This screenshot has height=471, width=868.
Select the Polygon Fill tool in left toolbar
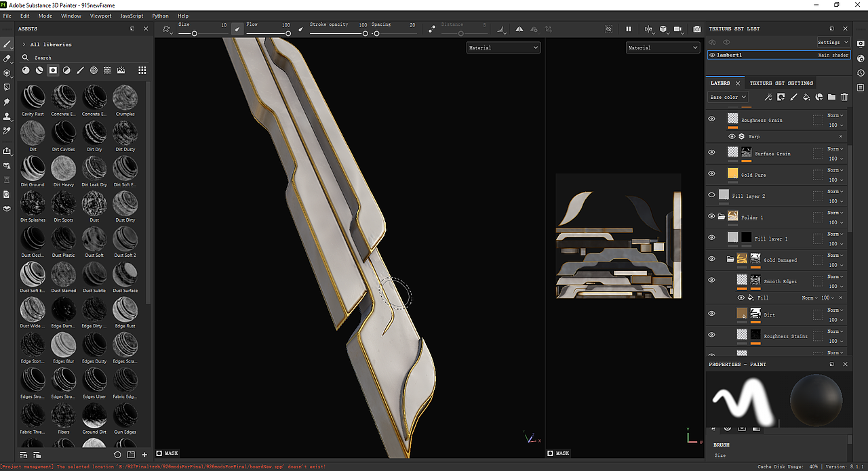pyautogui.click(x=7, y=87)
